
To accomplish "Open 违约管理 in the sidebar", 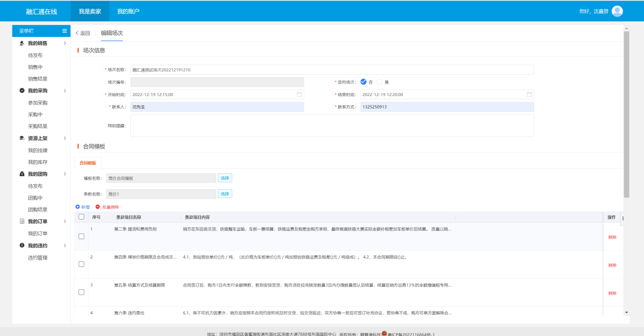I will click(x=38, y=258).
